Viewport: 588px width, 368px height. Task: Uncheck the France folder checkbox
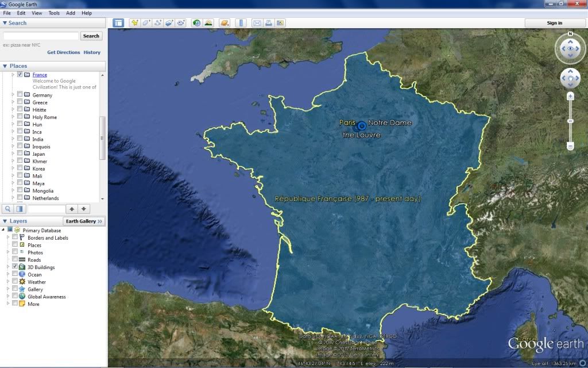point(20,74)
